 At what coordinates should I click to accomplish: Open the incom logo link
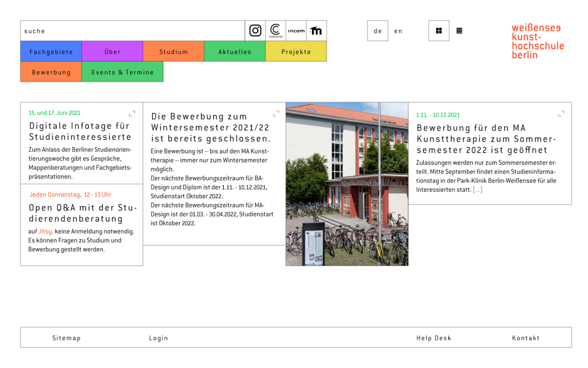tap(296, 30)
